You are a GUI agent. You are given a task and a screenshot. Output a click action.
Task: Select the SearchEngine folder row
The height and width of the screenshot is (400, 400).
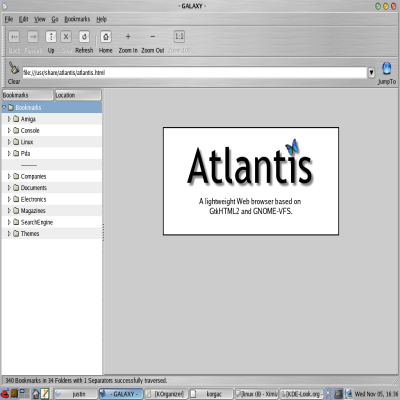52,222
